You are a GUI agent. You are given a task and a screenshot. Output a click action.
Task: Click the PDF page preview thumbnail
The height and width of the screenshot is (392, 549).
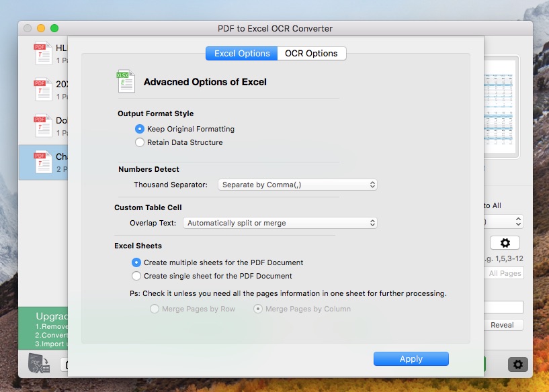(500, 107)
